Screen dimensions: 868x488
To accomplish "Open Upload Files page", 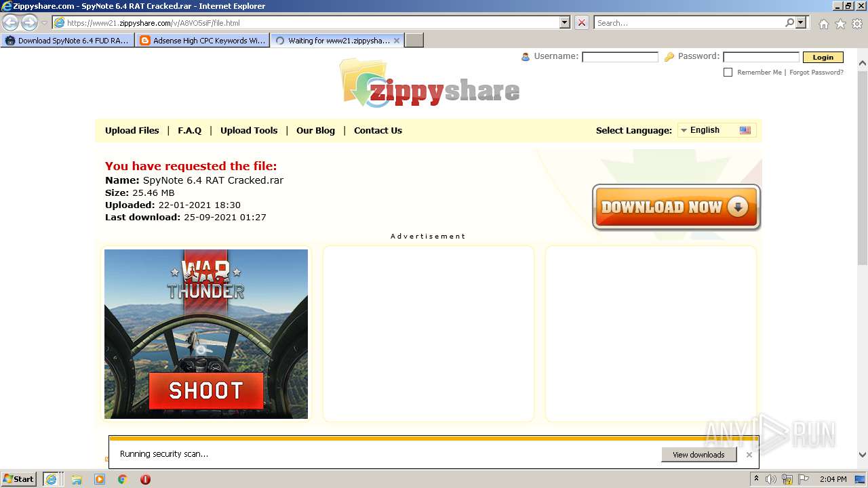I will click(132, 131).
